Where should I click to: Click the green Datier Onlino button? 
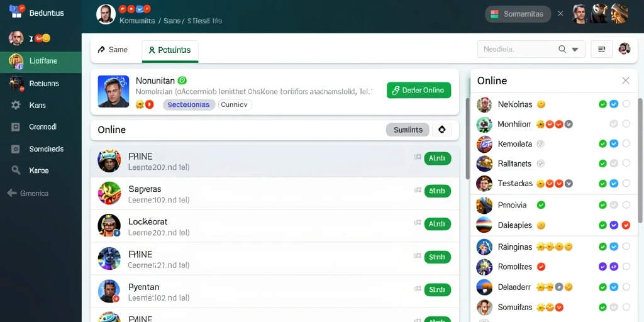coord(418,91)
